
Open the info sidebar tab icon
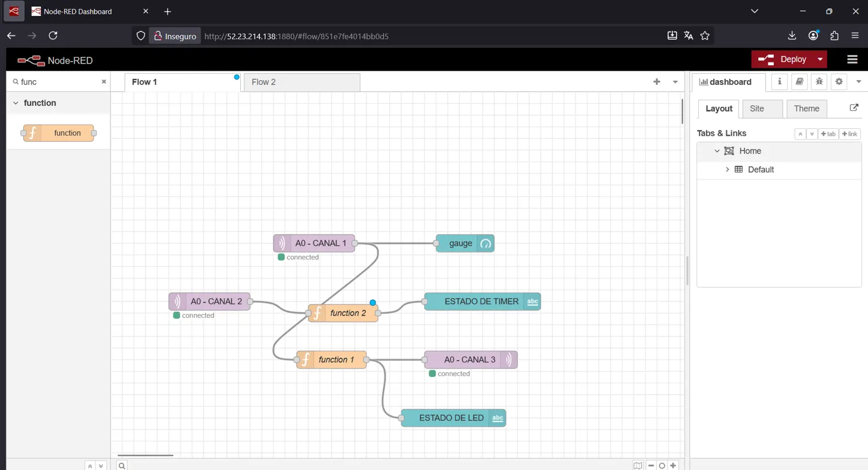click(x=780, y=82)
